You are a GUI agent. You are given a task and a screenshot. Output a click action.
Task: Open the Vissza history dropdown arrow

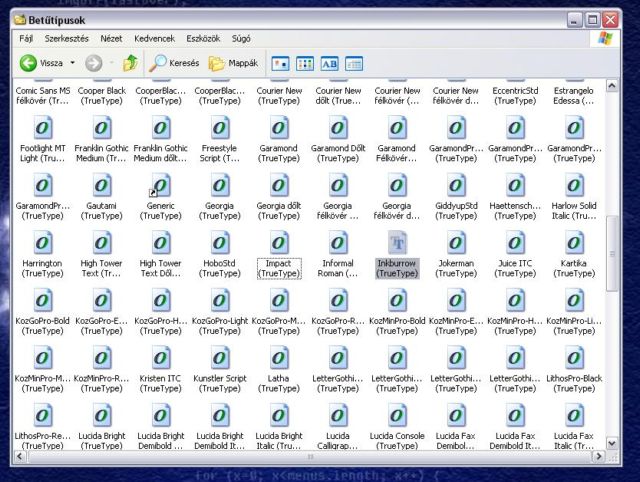(x=72, y=63)
